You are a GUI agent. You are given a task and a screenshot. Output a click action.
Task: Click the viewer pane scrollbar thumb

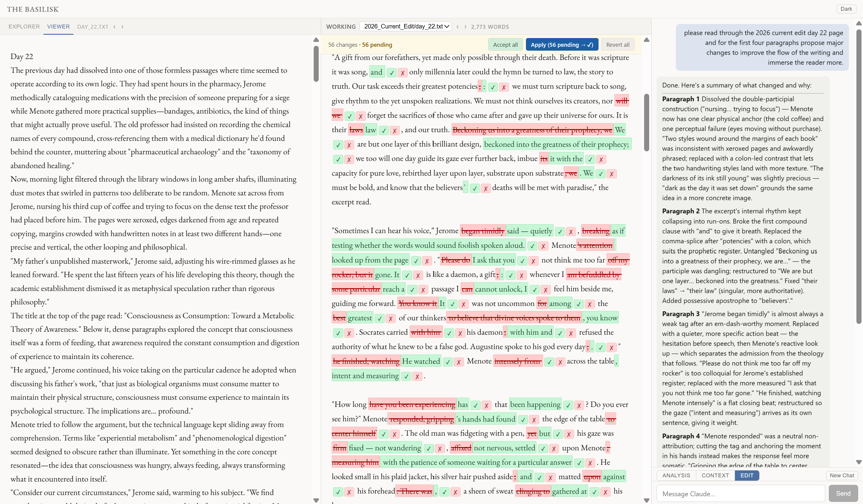[x=316, y=64]
